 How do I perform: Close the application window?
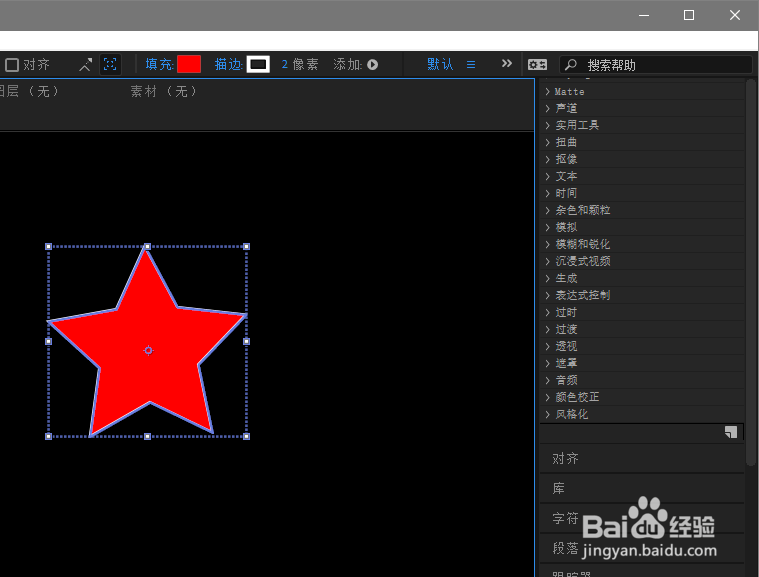[x=735, y=15]
